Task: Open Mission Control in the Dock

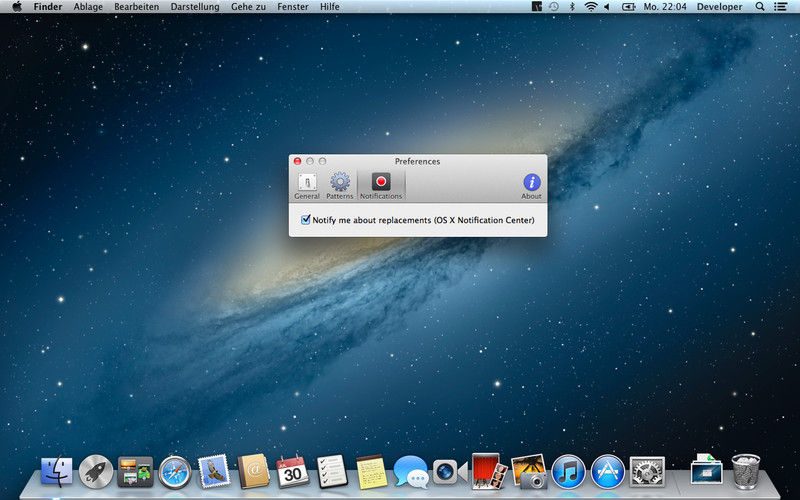Action: click(x=135, y=472)
